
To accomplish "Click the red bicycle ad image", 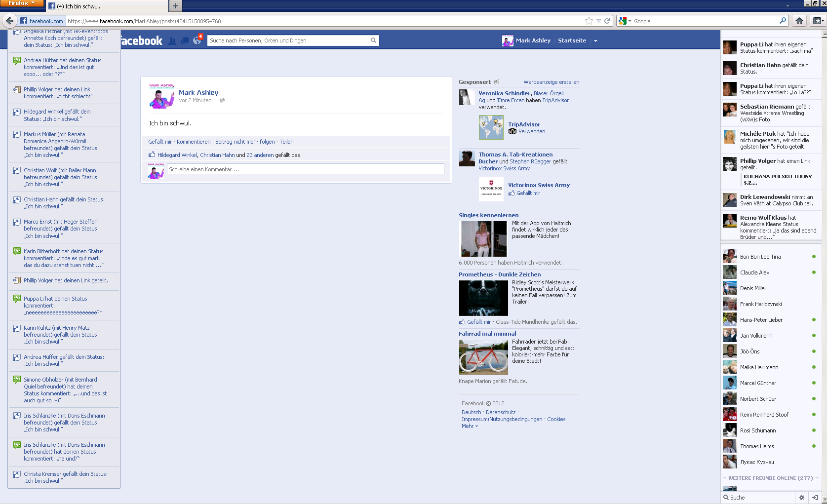I will pos(483,357).
